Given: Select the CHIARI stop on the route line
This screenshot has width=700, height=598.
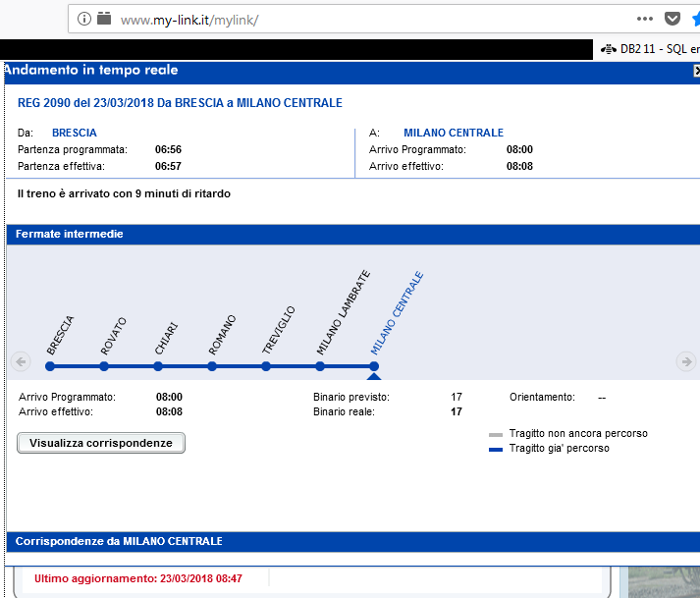Looking at the screenshot, I should (158, 366).
